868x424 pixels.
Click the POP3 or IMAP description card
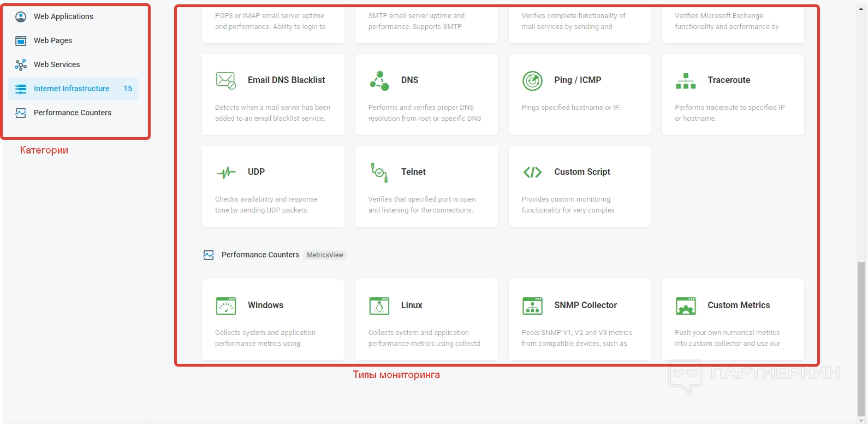click(x=273, y=22)
